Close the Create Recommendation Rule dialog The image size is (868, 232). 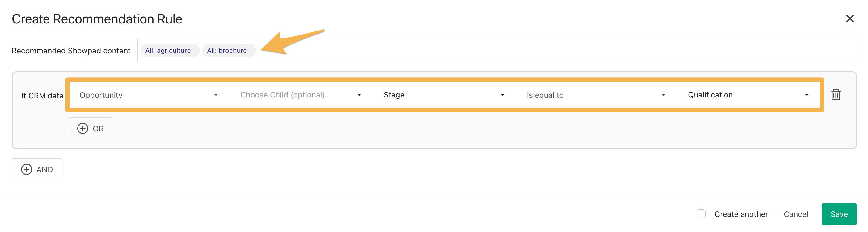coord(849,19)
